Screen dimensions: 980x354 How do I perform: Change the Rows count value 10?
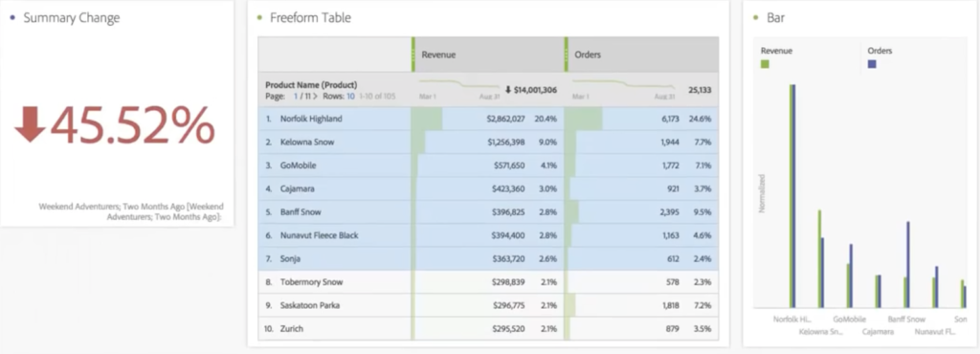(350, 96)
